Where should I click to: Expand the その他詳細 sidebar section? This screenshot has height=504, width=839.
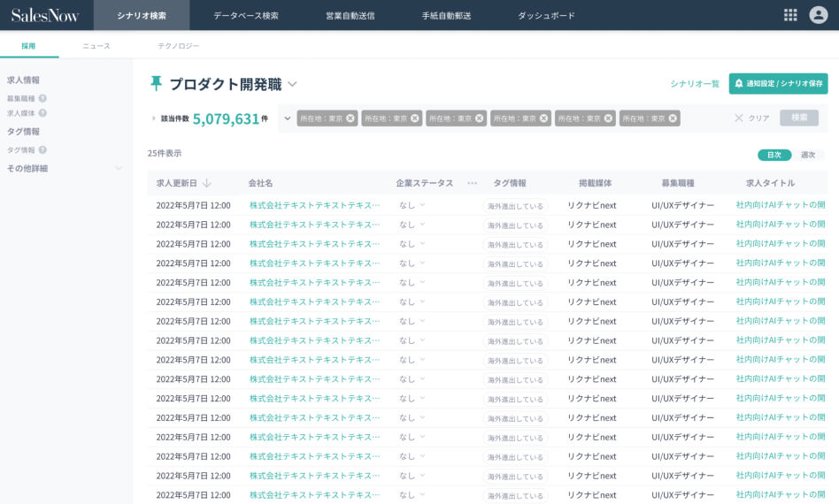(x=119, y=168)
